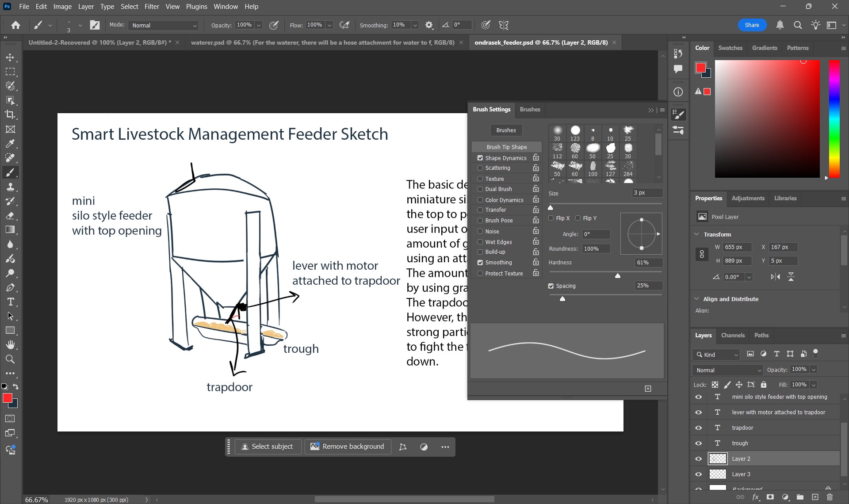Switch to the Adjustments tab
This screenshot has width=849, height=504.
point(748,198)
